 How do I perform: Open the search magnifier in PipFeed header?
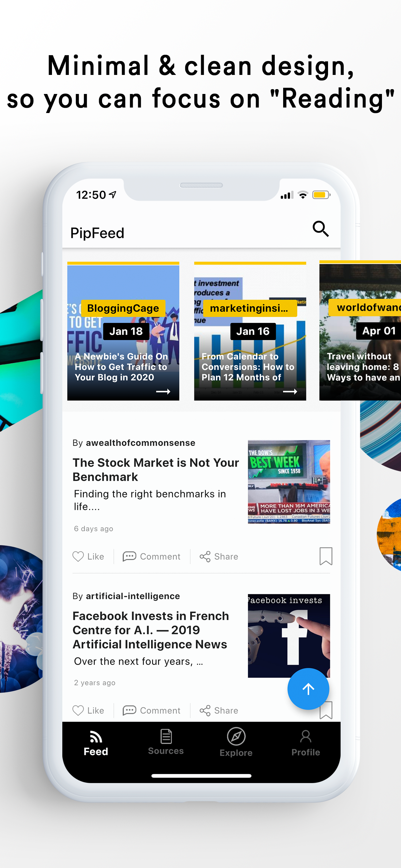pos(321,229)
